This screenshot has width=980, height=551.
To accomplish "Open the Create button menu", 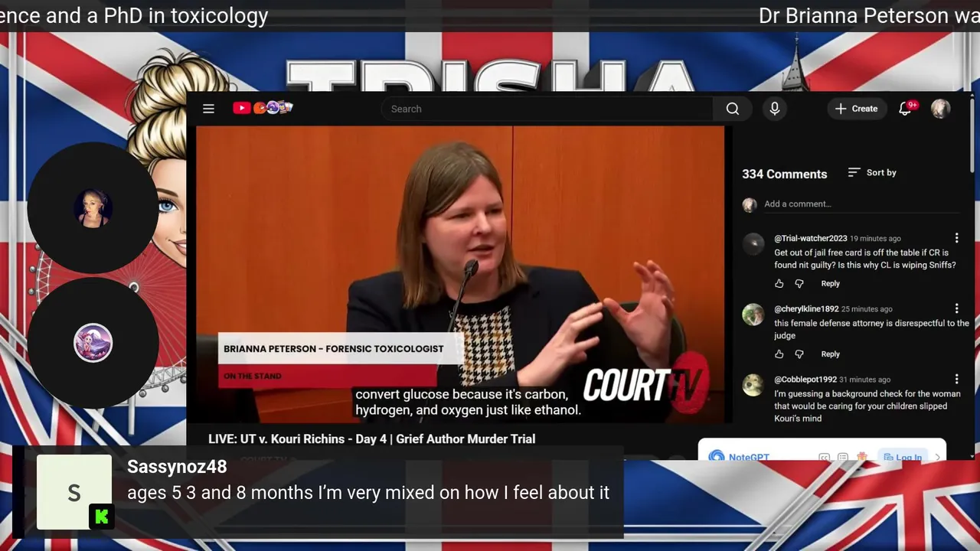I will [857, 109].
